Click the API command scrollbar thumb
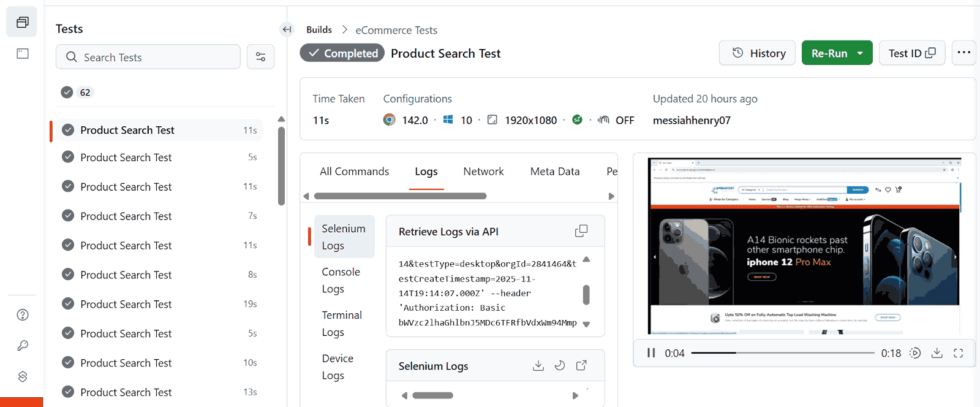The image size is (980, 407). point(586,294)
